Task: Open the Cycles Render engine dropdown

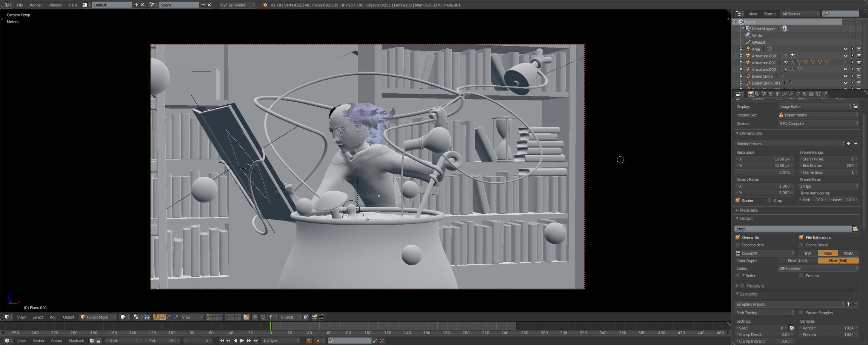Action: [237, 5]
